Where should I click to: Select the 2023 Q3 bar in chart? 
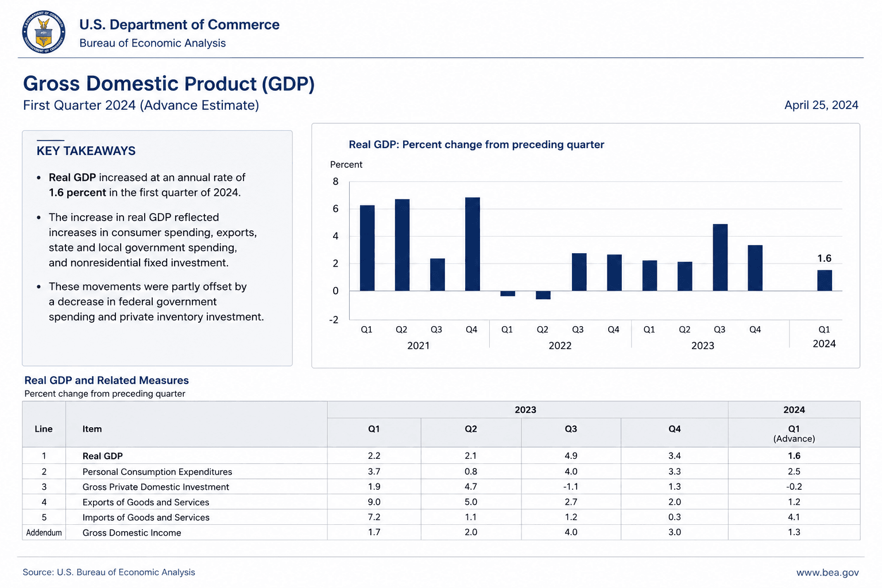tap(720, 257)
